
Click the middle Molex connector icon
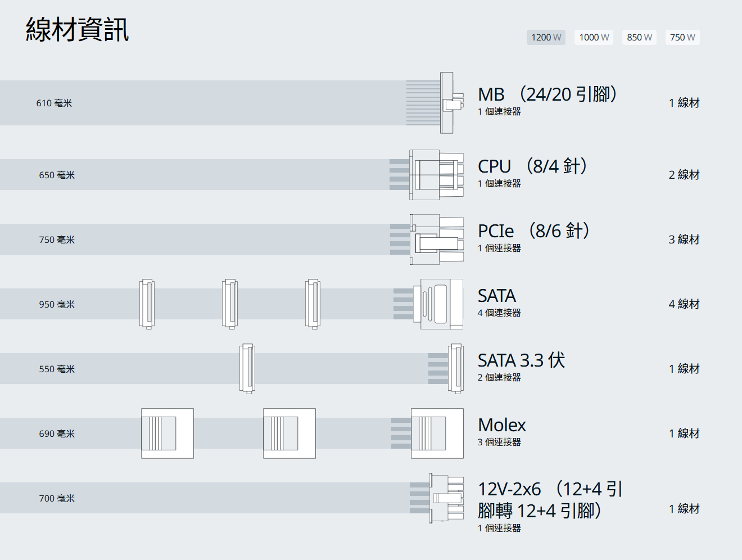(x=289, y=433)
